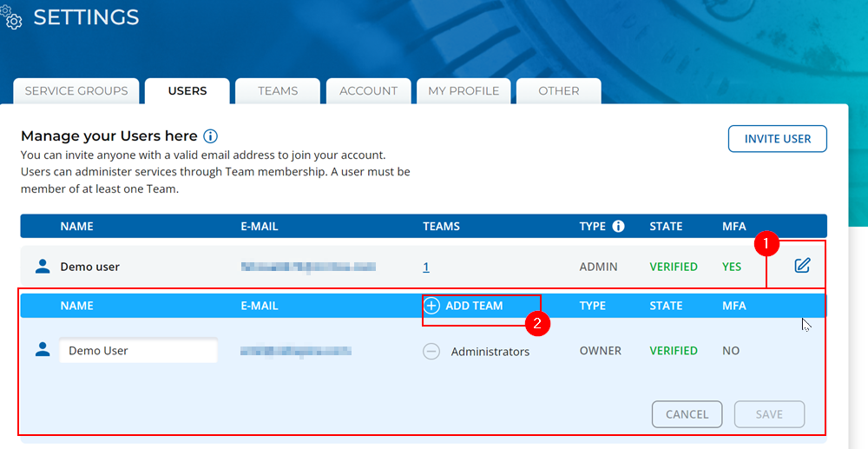The image size is (868, 449).
Task: Click the edit pencil icon for Demo user
Action: point(802,266)
